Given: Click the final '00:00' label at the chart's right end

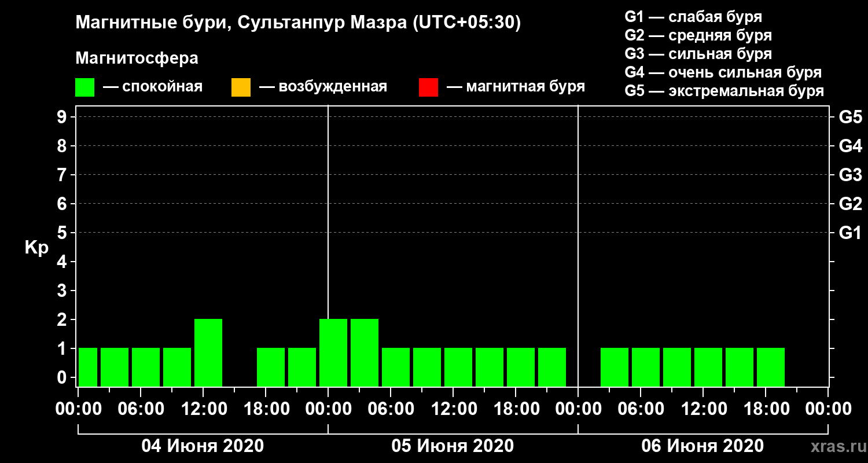Looking at the screenshot, I should coord(828,409).
